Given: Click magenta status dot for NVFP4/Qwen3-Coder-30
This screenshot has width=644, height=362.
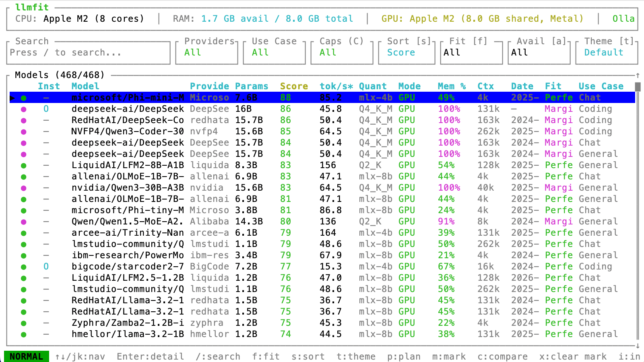Looking at the screenshot, I should pyautogui.click(x=24, y=132).
